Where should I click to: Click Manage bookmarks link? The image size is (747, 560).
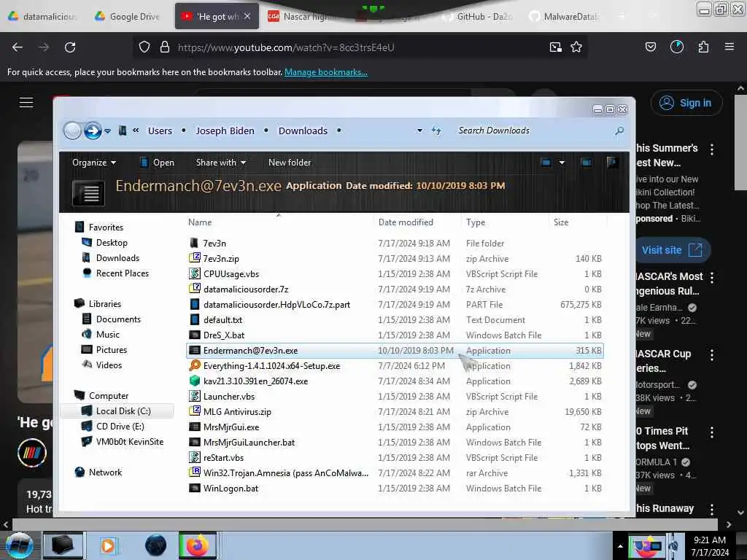[326, 72]
